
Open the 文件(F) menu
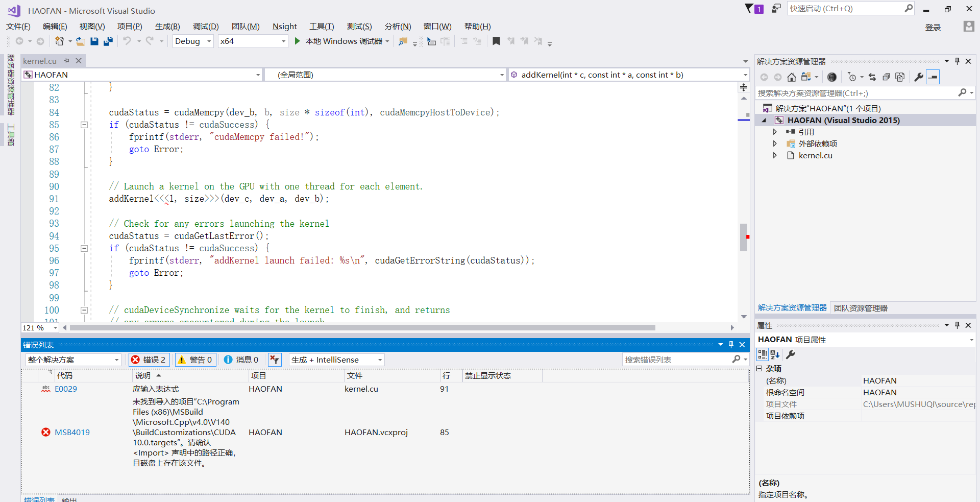coord(18,27)
